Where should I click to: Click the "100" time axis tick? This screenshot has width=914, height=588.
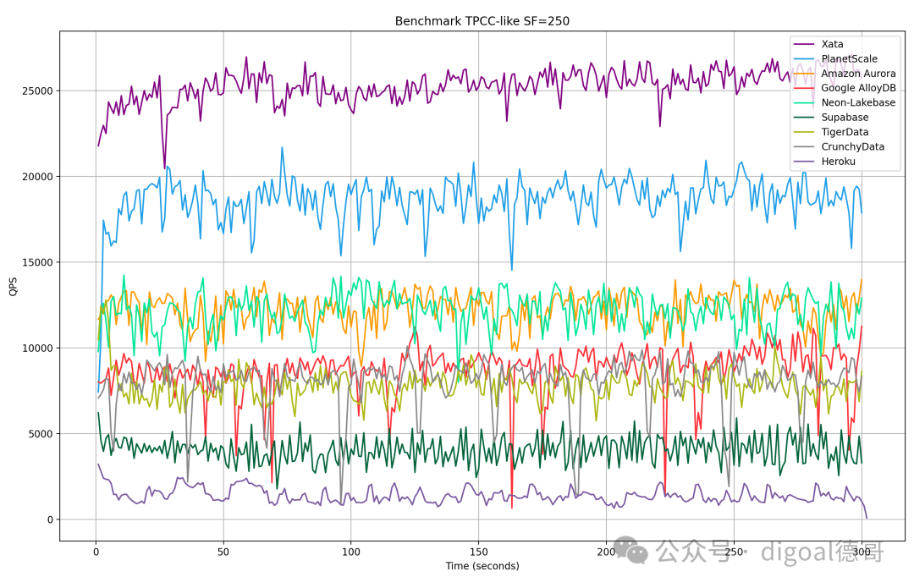[x=351, y=552]
